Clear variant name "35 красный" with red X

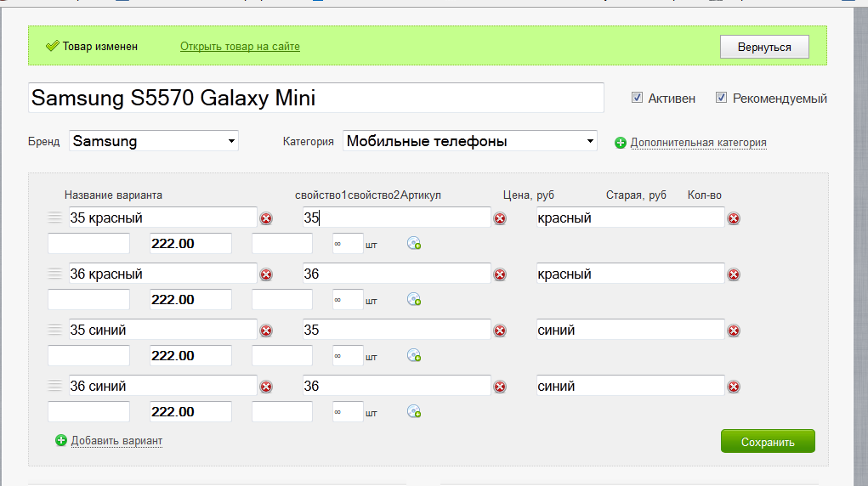[266, 218]
